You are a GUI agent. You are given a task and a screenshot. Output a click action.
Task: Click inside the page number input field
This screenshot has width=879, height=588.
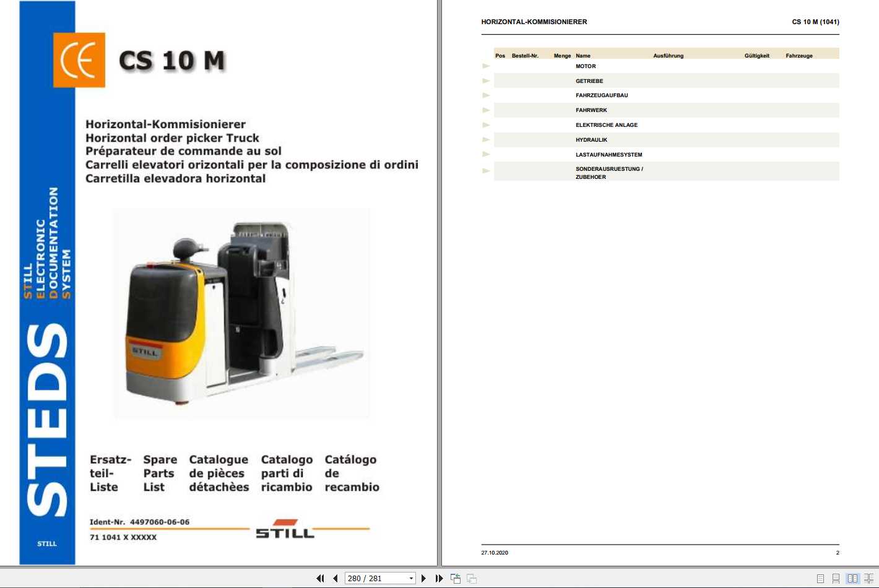(x=371, y=578)
